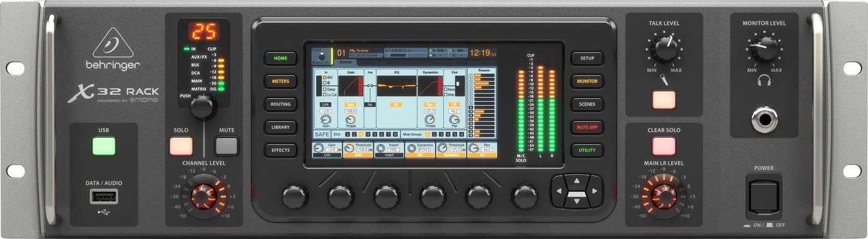868x239 pixels.
Task: Click the 12:19 clock readout
Action: point(482,53)
